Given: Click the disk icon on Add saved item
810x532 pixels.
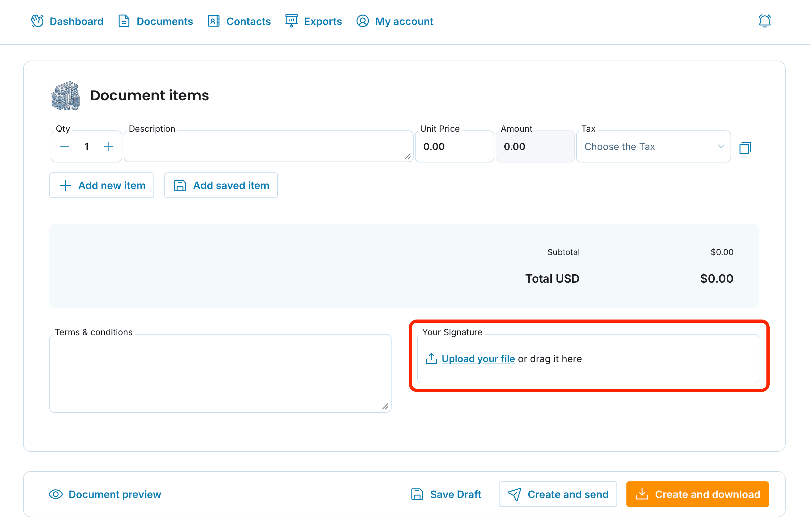Looking at the screenshot, I should pyautogui.click(x=180, y=186).
